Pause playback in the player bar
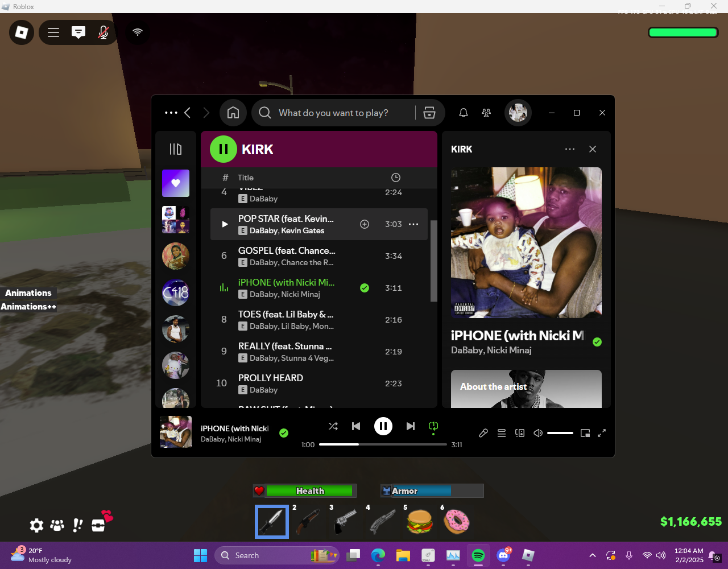 (383, 426)
